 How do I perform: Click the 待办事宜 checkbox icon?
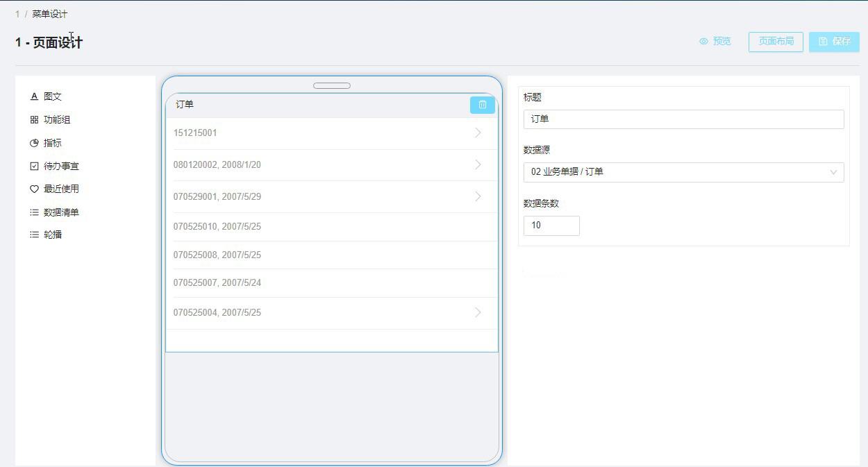34,166
